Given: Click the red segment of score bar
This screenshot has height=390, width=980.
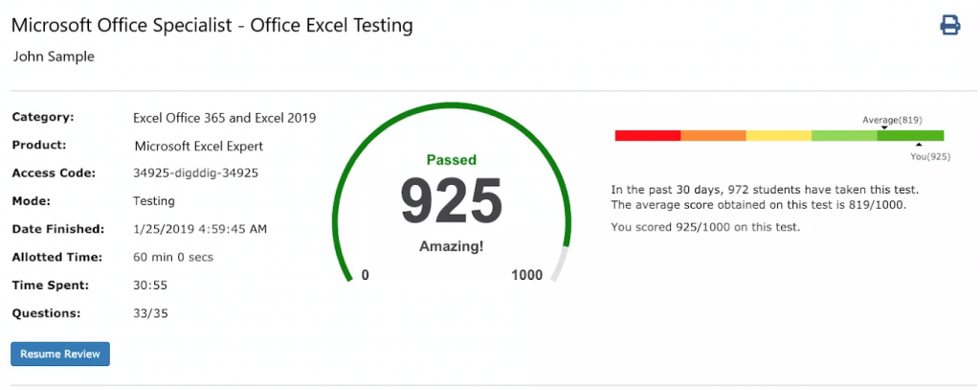Looking at the screenshot, I should click(x=648, y=135).
